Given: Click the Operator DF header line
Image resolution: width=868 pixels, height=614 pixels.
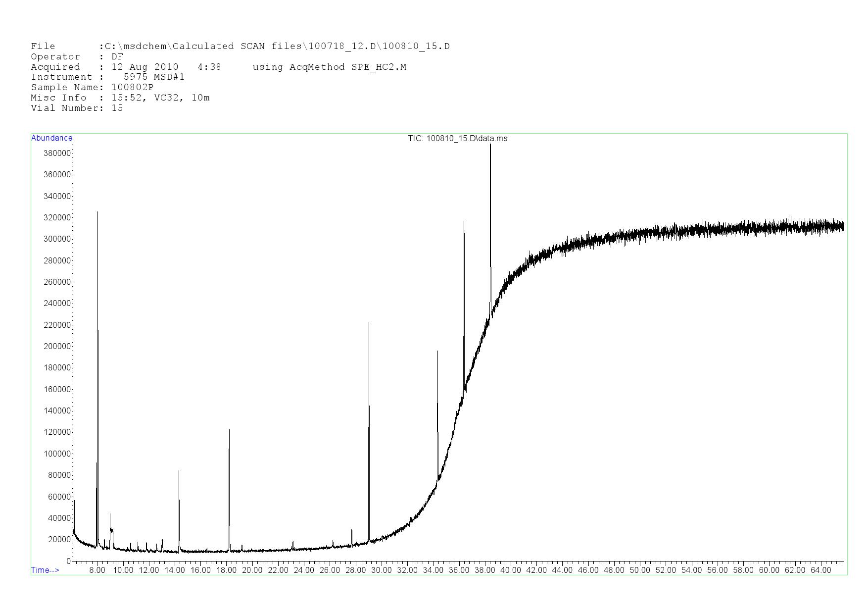Looking at the screenshot, I should pos(77,56).
